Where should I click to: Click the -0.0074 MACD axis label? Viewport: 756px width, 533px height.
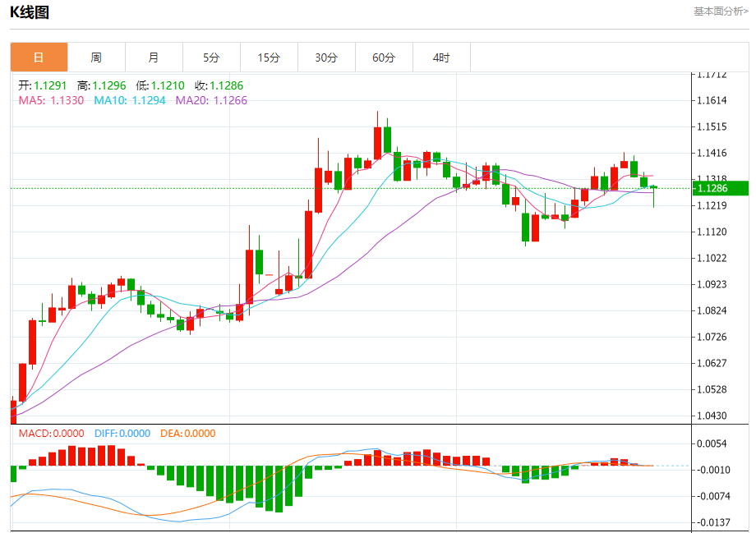712,496
